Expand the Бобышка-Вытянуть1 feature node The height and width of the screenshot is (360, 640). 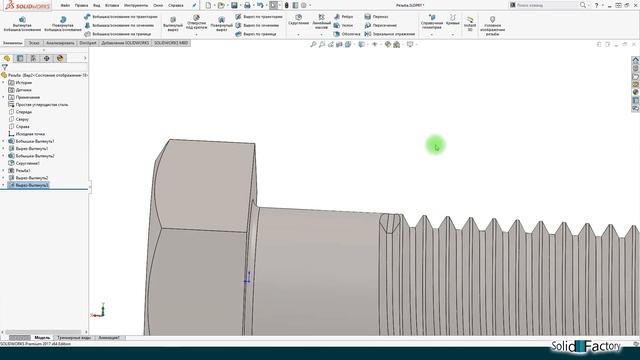[x=4, y=141]
